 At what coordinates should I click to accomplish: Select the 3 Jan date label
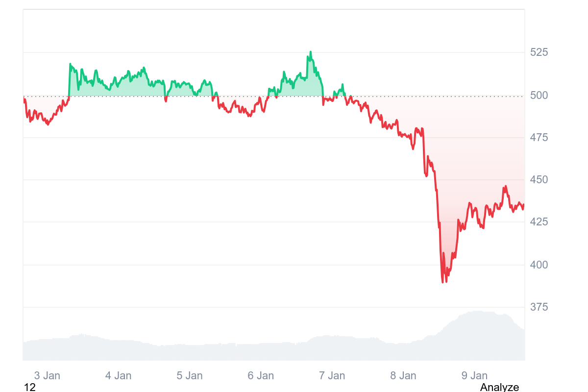click(47, 376)
